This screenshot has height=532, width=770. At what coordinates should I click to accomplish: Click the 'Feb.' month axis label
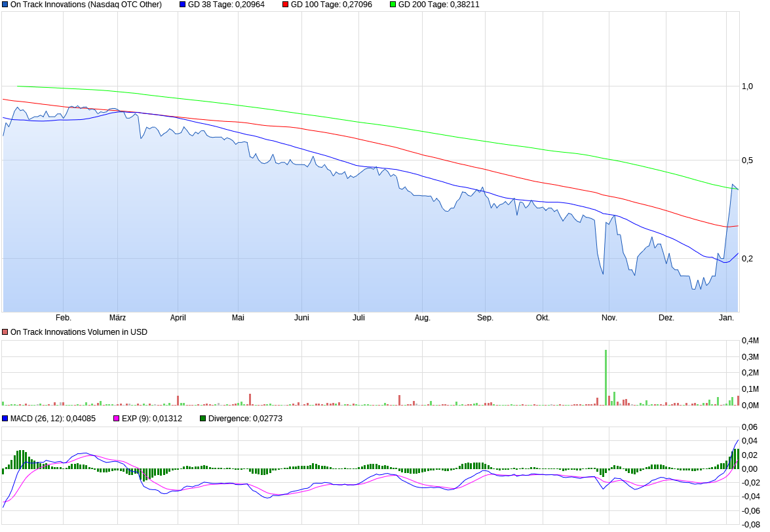[64, 318]
